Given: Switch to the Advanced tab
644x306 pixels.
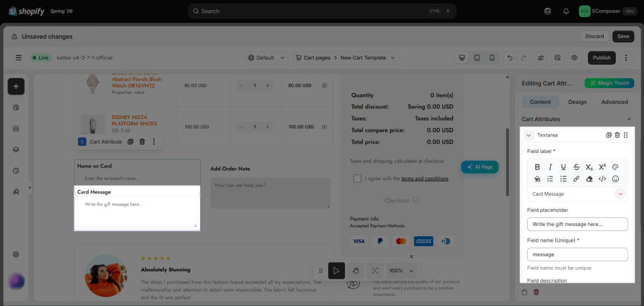Looking at the screenshot, I should [x=614, y=102].
